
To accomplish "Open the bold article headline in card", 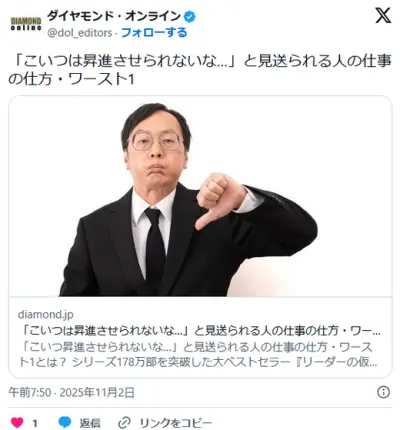I will click(202, 331).
